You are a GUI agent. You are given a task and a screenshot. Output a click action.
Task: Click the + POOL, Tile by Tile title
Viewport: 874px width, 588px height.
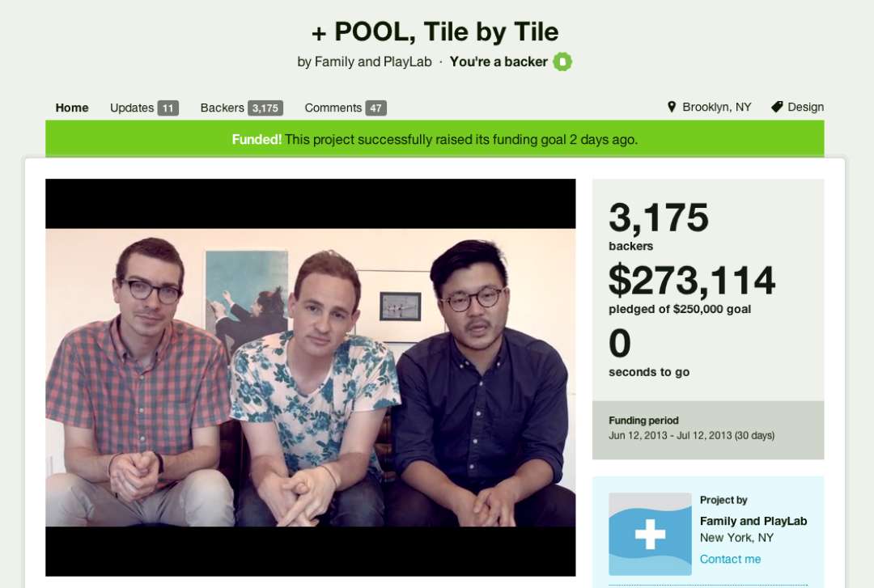point(435,32)
